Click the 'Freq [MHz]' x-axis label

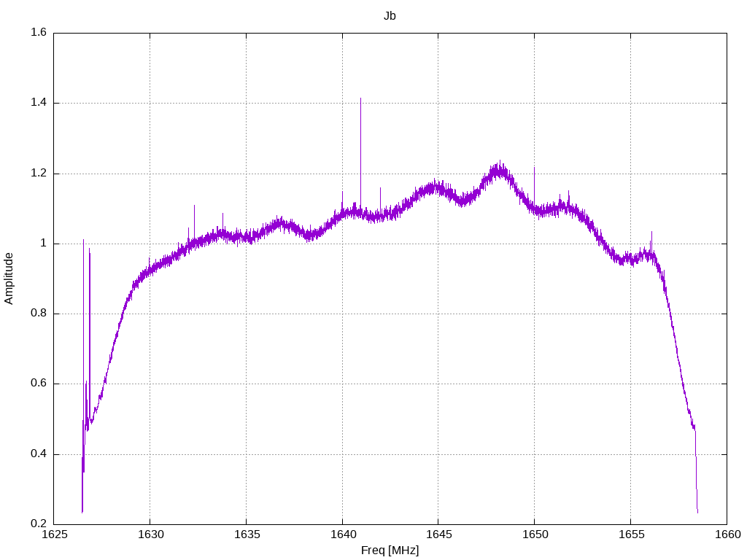click(x=390, y=551)
